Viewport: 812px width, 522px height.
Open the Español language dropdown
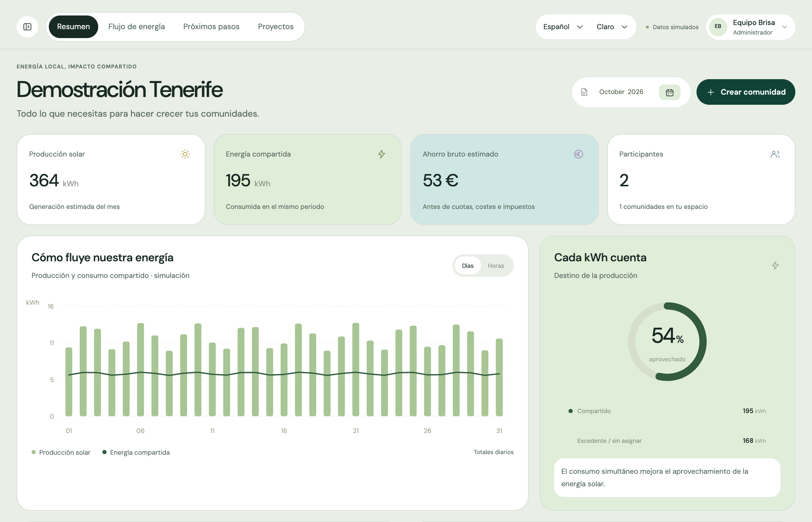pyautogui.click(x=563, y=27)
